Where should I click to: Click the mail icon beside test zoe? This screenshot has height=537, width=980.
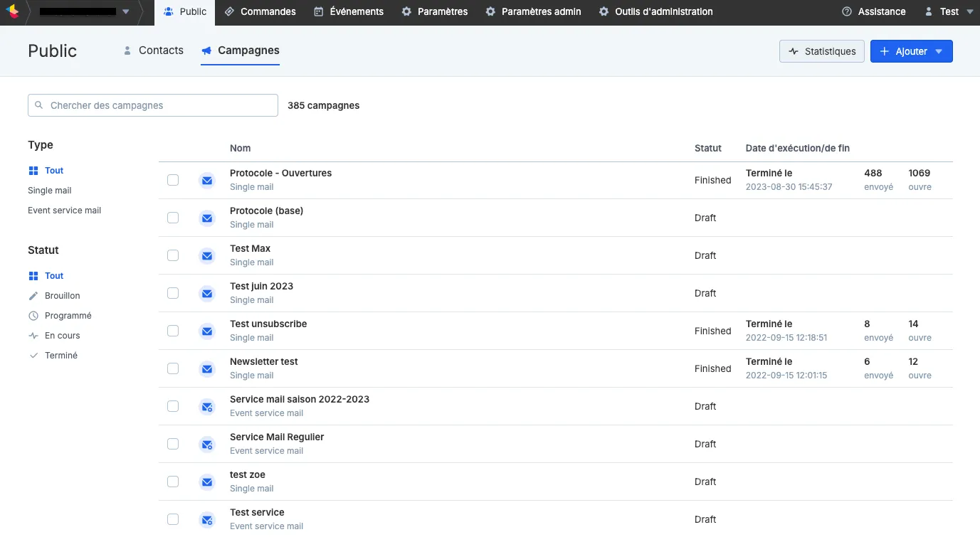(207, 482)
